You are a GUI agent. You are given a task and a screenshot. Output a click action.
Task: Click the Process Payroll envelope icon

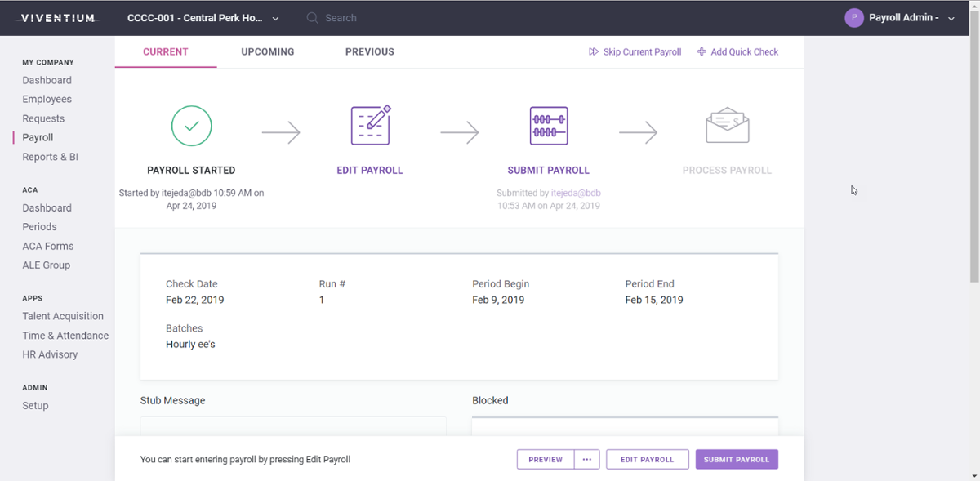pos(726,125)
